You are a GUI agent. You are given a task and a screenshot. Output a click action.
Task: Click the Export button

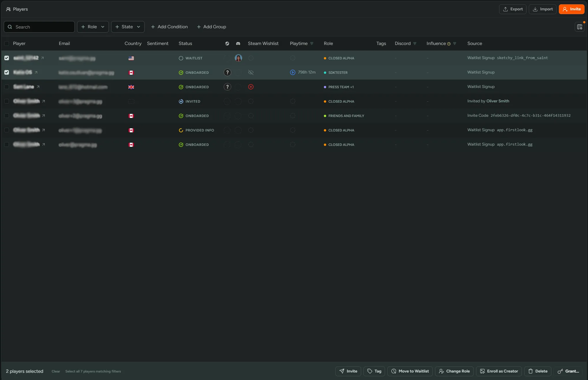[513, 9]
